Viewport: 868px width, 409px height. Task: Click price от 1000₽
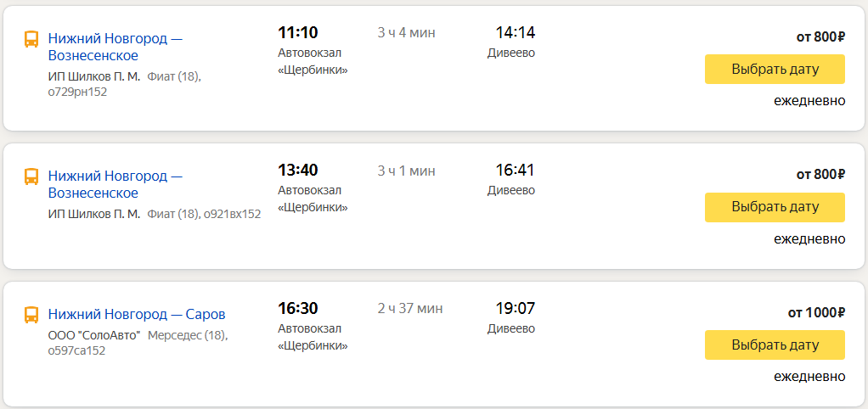816,313
